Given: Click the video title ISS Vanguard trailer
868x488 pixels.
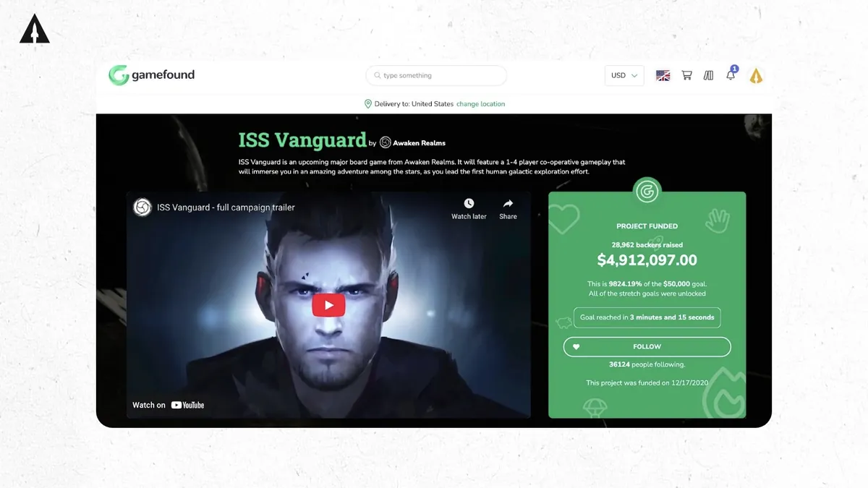Looking at the screenshot, I should (x=226, y=207).
